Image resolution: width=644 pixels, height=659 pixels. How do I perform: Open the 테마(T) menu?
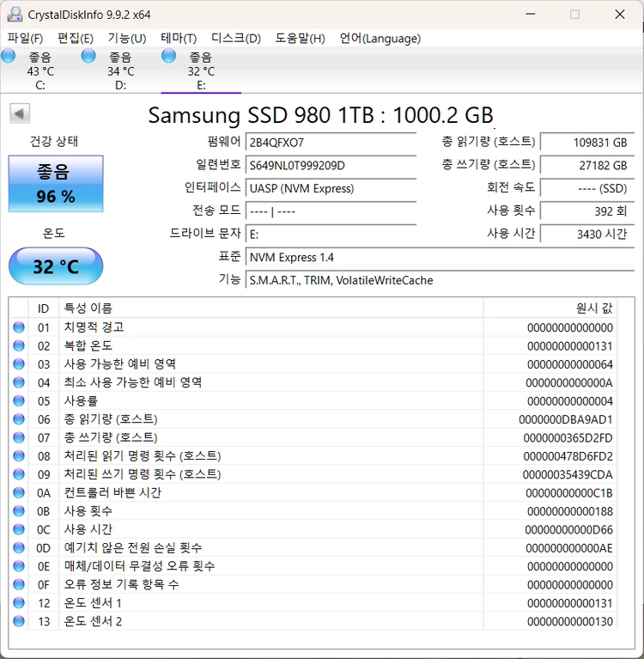[179, 39]
